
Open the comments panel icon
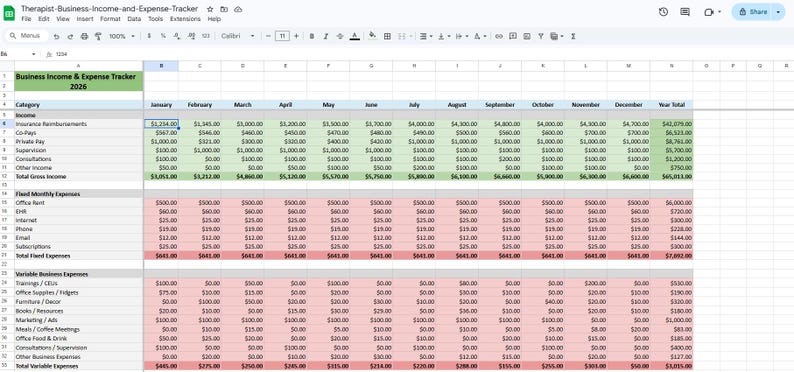pyautogui.click(x=685, y=12)
